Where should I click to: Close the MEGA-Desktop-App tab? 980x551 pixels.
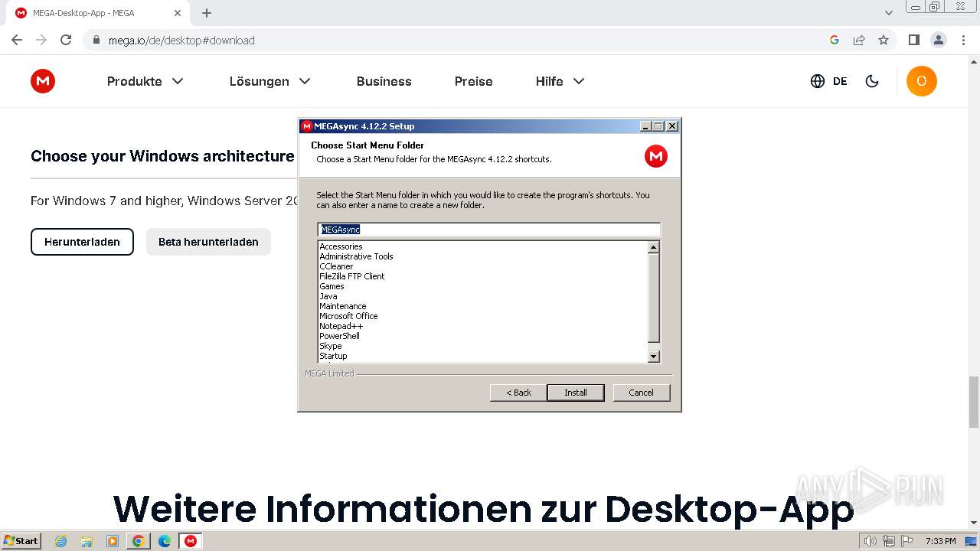point(178,13)
